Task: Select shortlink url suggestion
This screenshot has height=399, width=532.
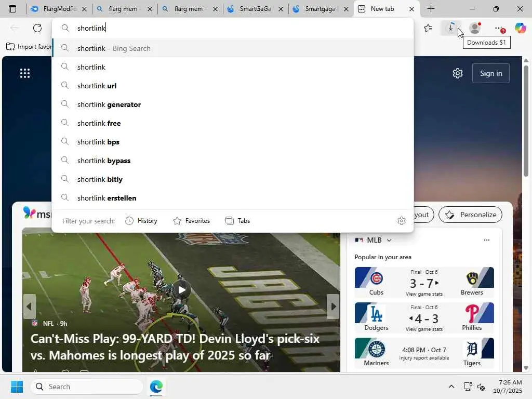Action: click(233, 86)
